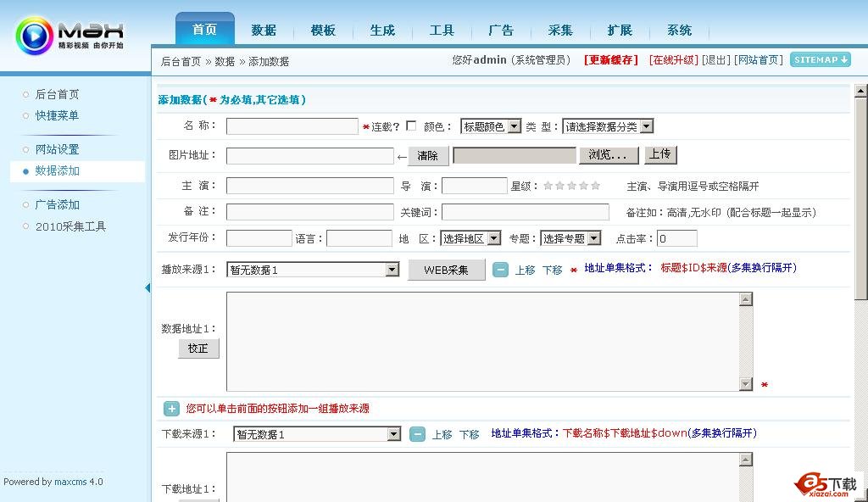Click the 上传 upload button
Screen dimensions: 868x502
coord(660,155)
